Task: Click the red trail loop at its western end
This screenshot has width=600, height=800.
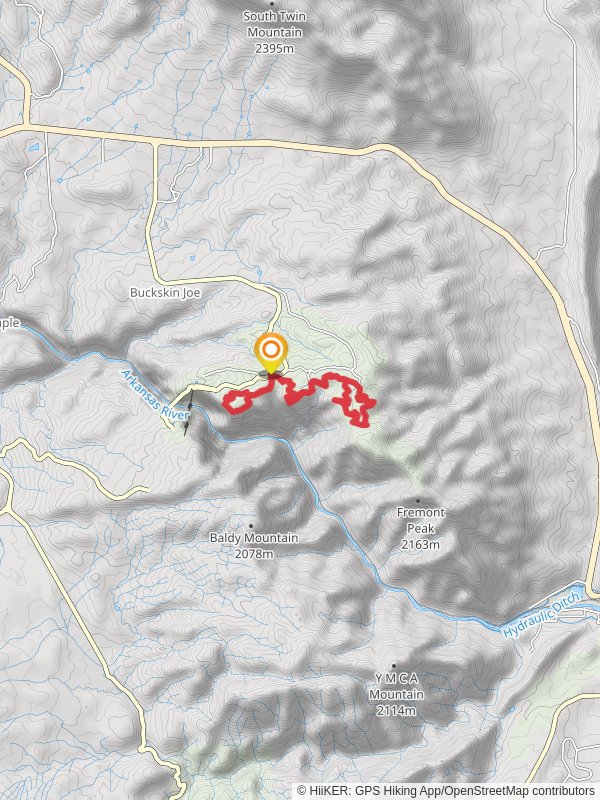Action: pyautogui.click(x=235, y=402)
